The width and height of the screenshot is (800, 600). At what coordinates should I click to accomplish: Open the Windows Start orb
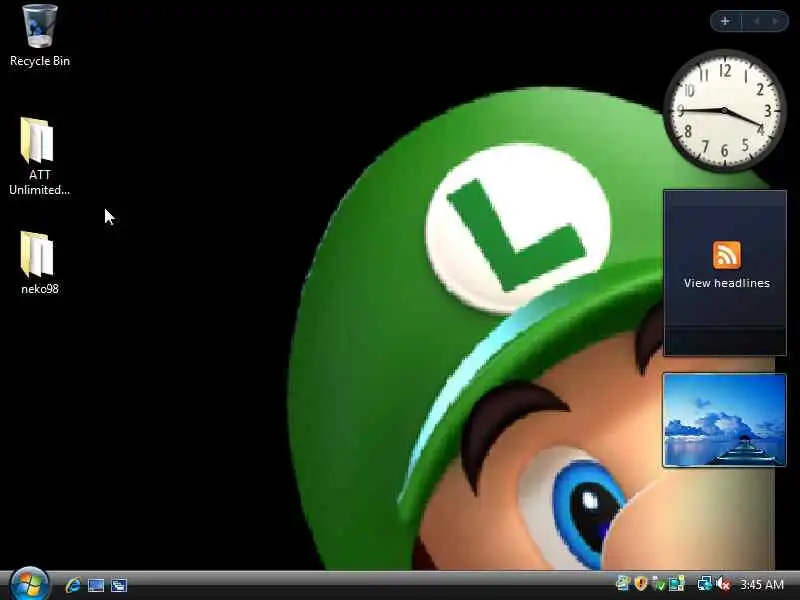pyautogui.click(x=29, y=584)
